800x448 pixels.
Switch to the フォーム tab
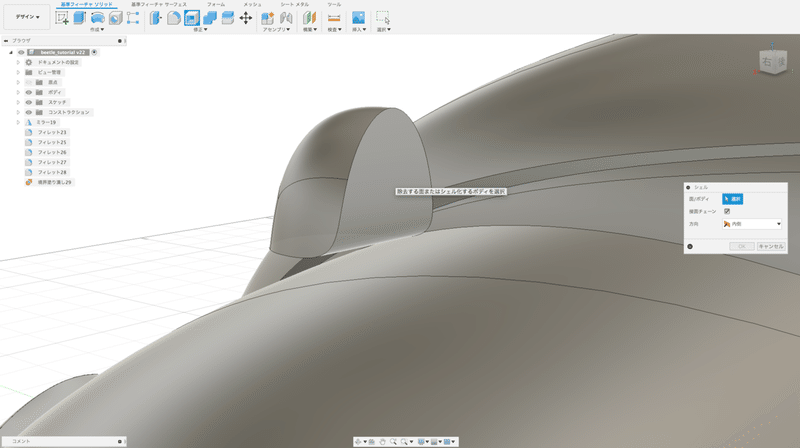[215, 4]
